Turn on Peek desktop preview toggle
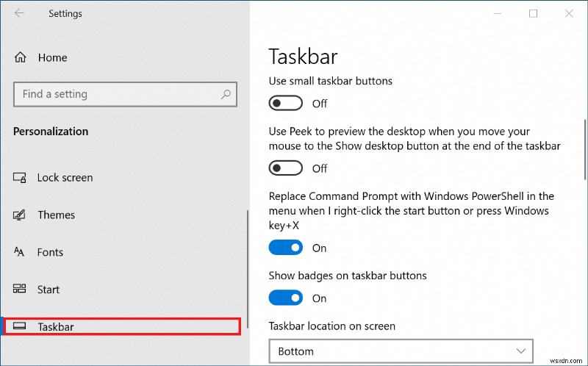Image resolution: width=588 pixels, height=366 pixels. (x=286, y=168)
